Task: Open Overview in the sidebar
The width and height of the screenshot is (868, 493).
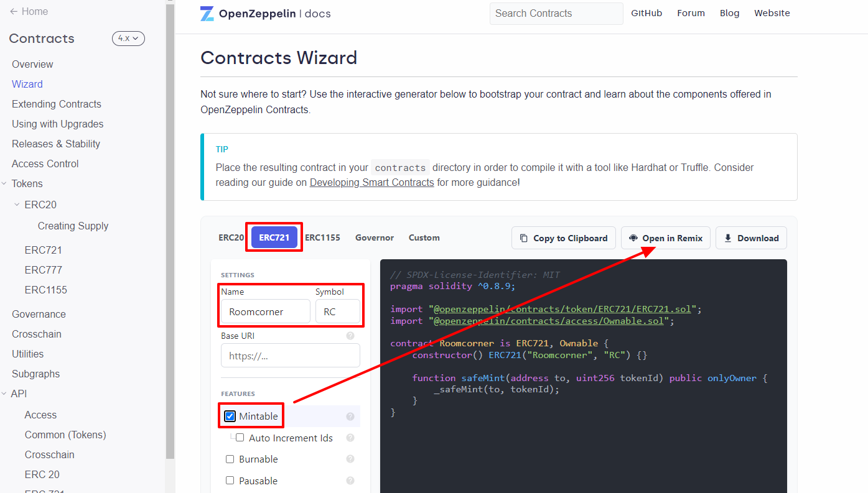Action: point(32,64)
